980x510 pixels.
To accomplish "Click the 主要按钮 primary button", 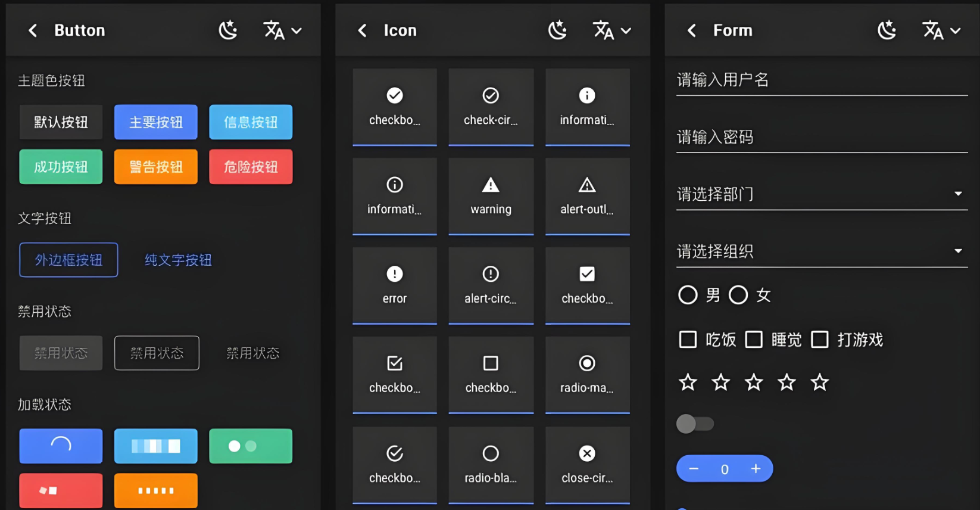I will [x=155, y=122].
